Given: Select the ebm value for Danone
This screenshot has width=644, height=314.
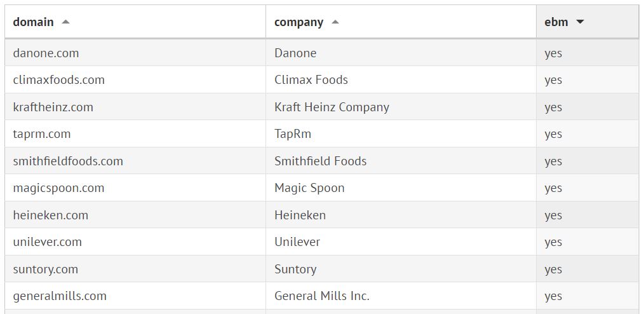Looking at the screenshot, I should (x=553, y=53).
